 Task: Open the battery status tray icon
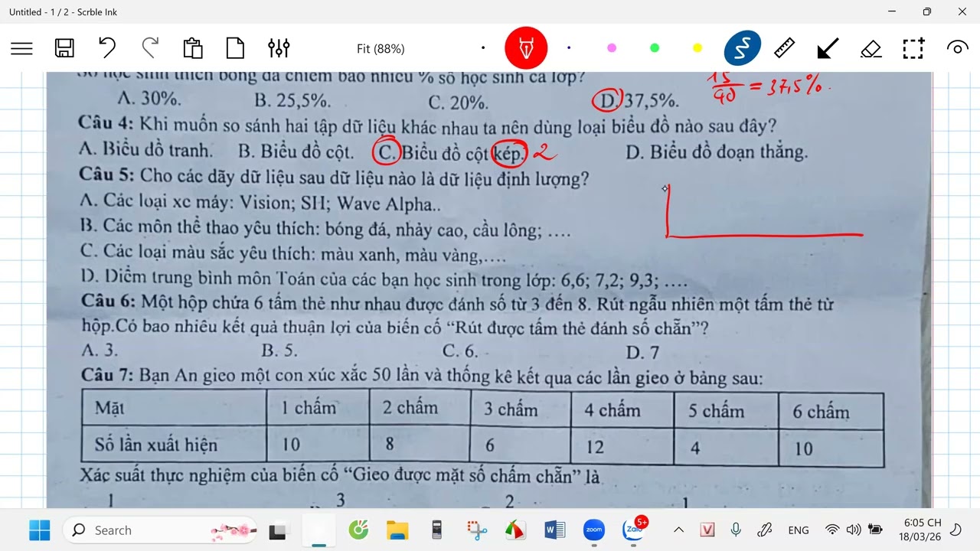pyautogui.click(x=875, y=530)
